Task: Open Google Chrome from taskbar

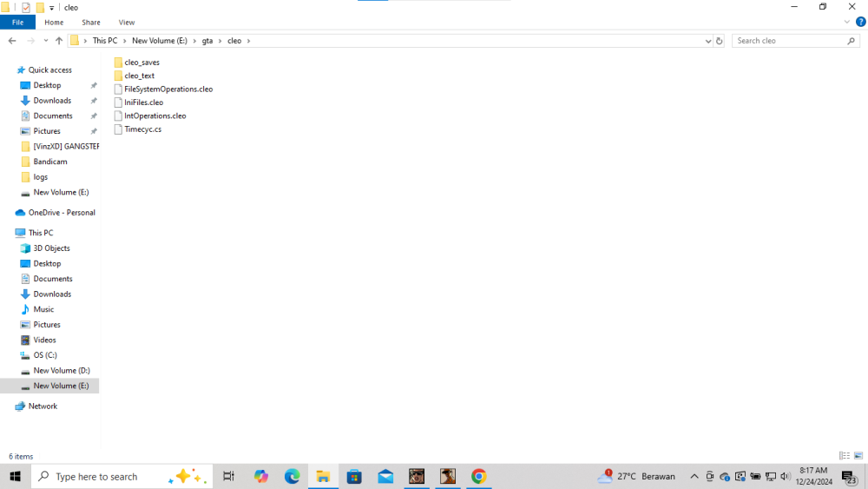Action: pos(479,476)
